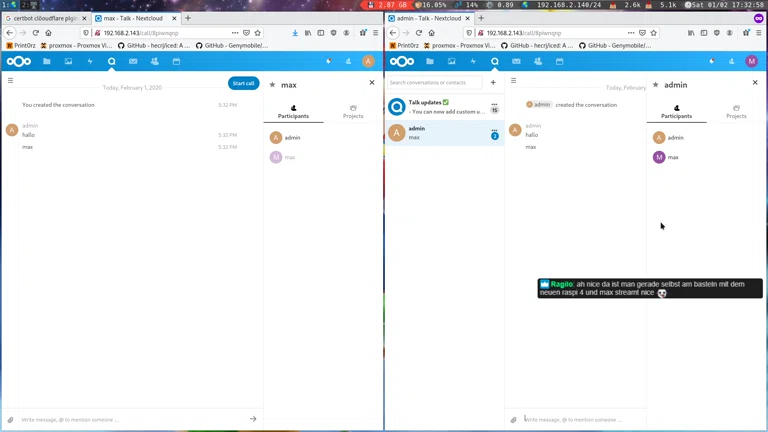Open proxmox bookmark in left browser
The height and width of the screenshot is (432, 768).
tap(76, 46)
